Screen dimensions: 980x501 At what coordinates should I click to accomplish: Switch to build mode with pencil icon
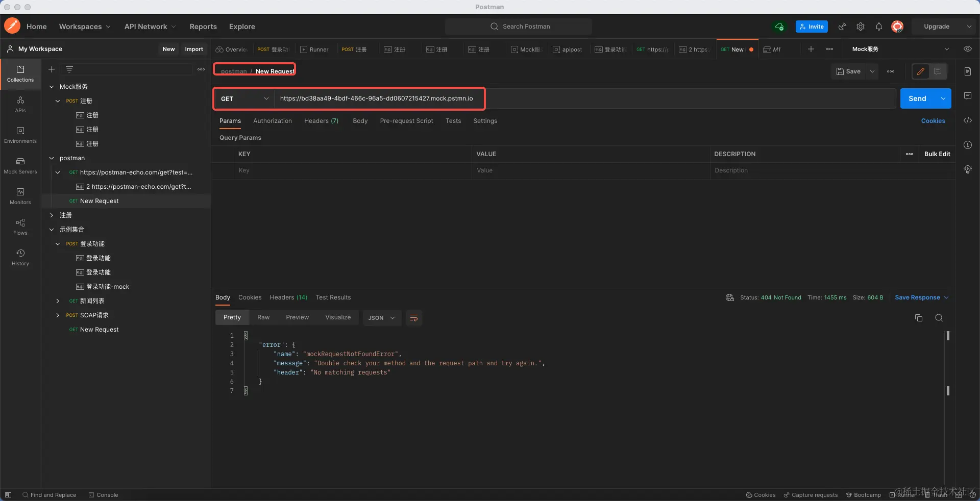click(x=921, y=71)
